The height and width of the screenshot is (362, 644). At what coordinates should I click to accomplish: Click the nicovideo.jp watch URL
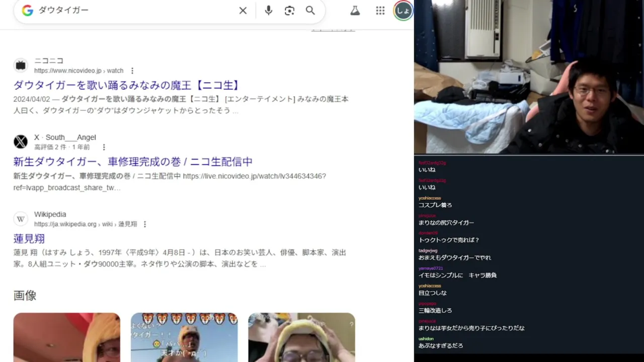pos(78,71)
